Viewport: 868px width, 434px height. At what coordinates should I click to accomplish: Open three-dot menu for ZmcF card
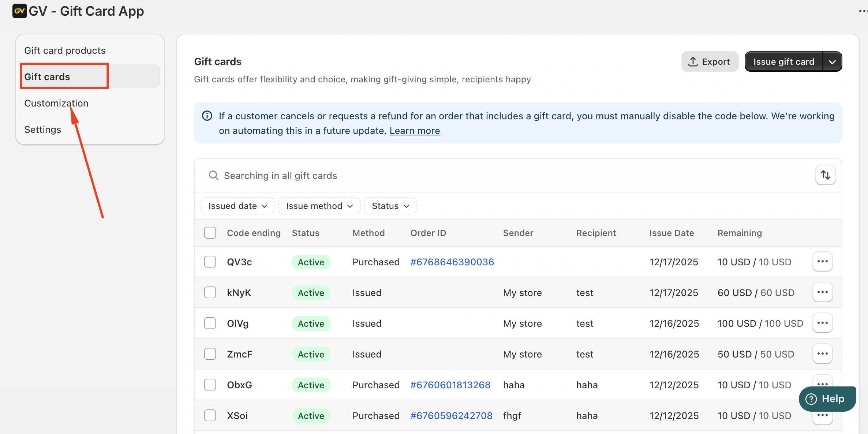(822, 354)
